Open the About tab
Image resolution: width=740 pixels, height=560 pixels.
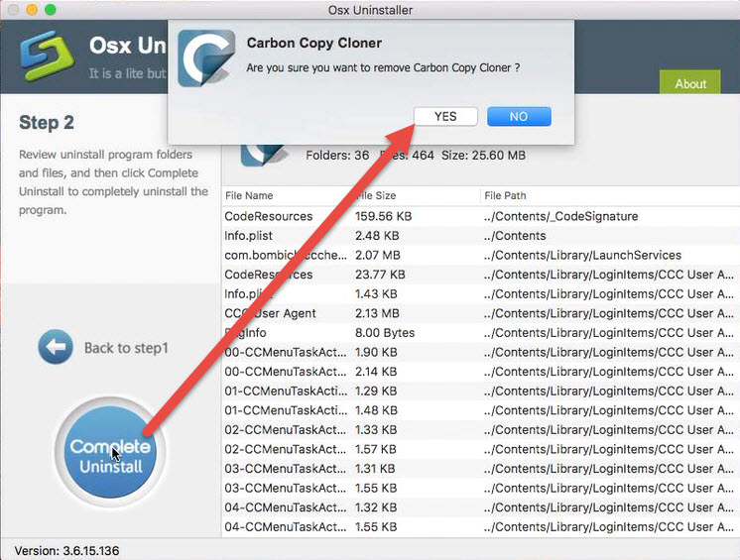[690, 83]
